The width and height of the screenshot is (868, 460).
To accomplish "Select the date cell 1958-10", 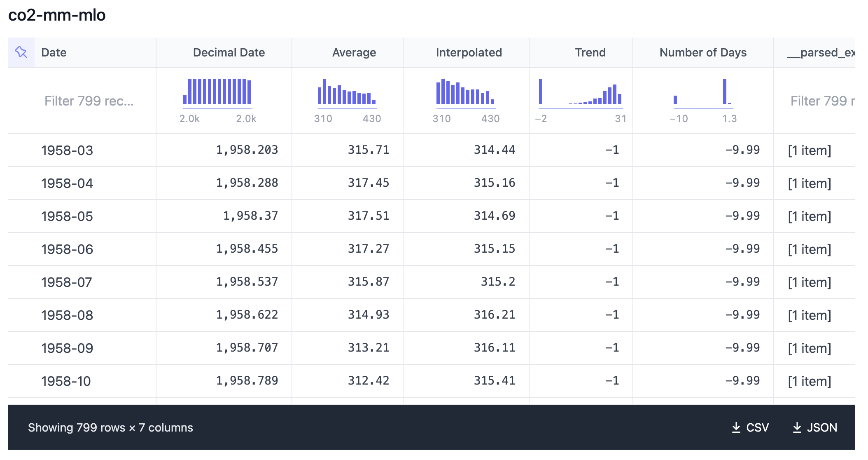I will 66,381.
